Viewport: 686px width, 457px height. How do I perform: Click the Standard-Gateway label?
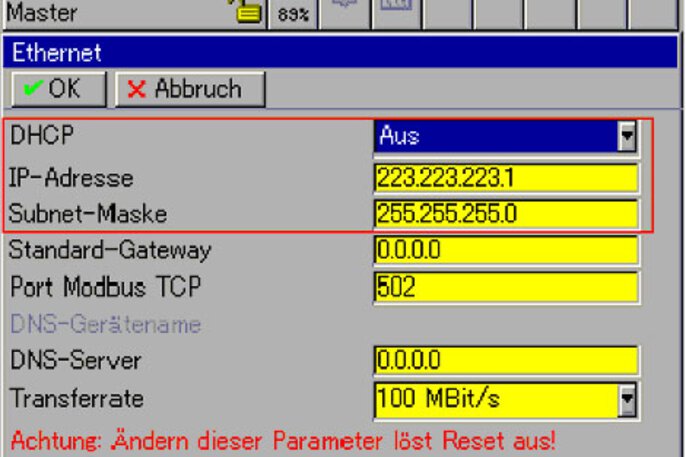click(110, 251)
